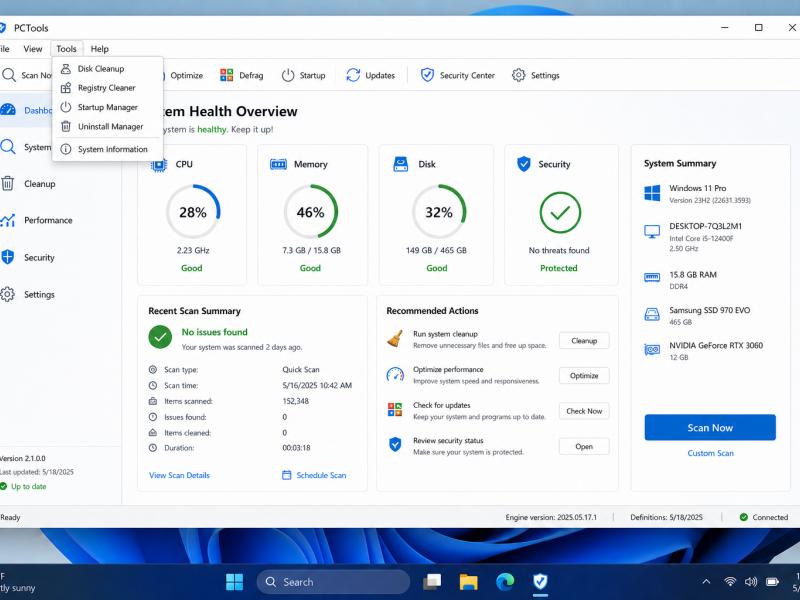
Task: Click the Scan Now magnifier toolbar icon
Action: point(9,75)
